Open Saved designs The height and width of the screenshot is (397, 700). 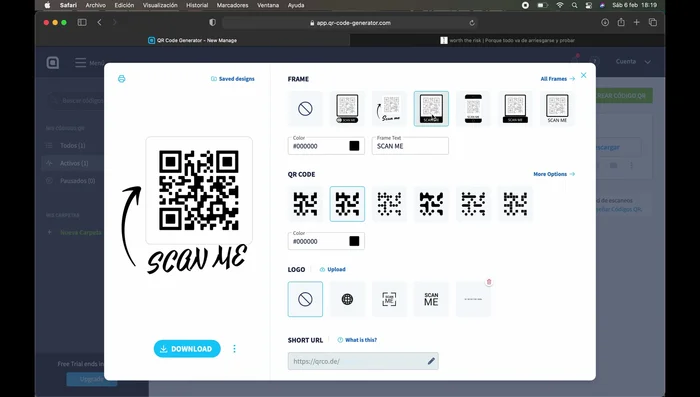pyautogui.click(x=233, y=79)
